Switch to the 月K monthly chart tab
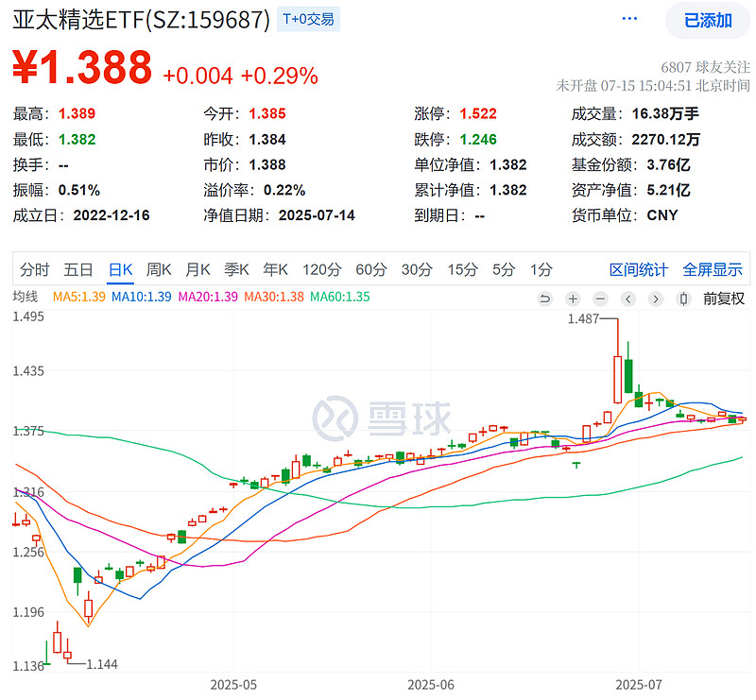The height and width of the screenshot is (700, 756). pos(198,269)
